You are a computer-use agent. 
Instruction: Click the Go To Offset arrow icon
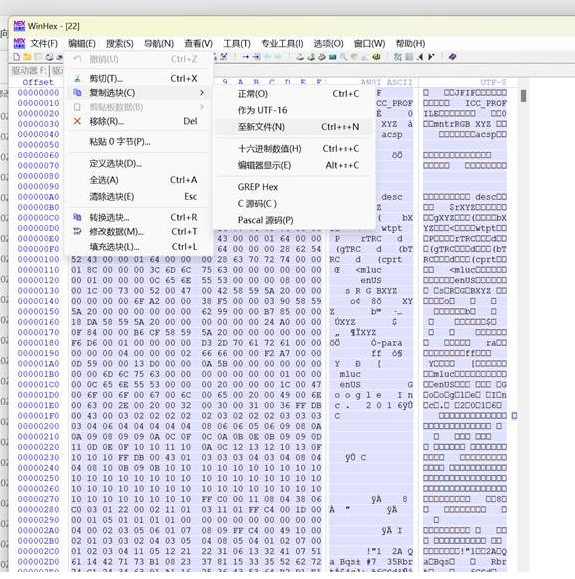246,56
